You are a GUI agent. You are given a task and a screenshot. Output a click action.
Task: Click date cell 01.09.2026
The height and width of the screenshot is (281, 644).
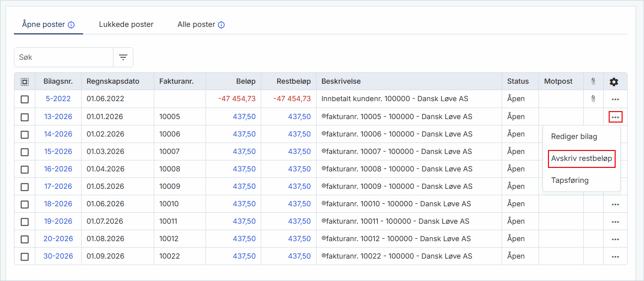pos(106,256)
